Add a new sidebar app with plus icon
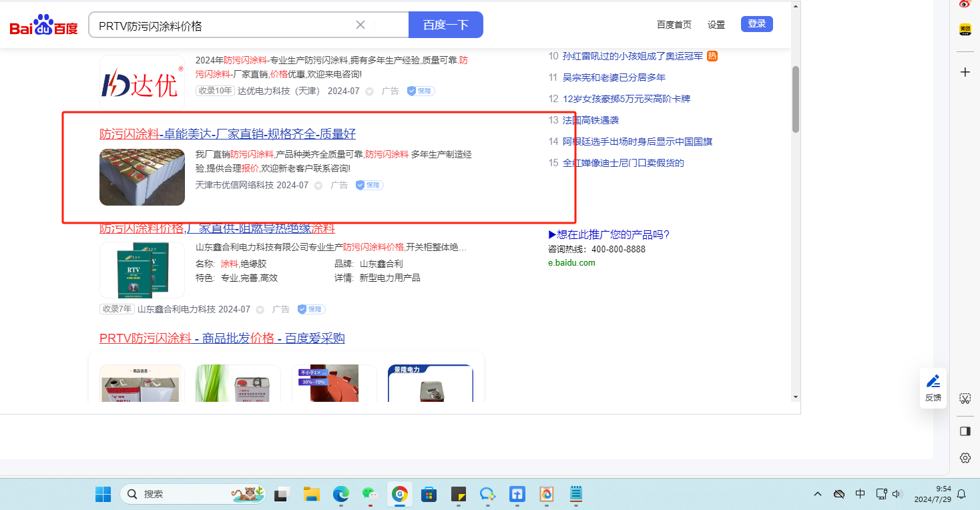 click(x=965, y=72)
